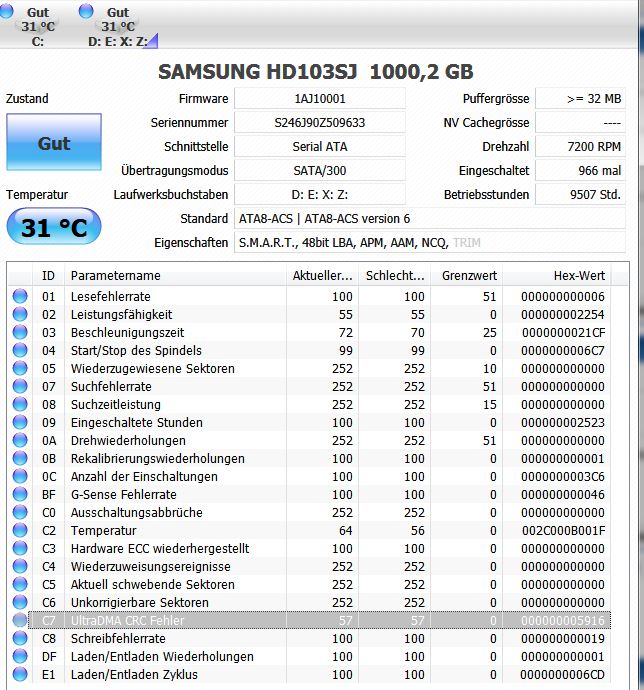Select the Eingeschaltete Stunden parameter name
The height and width of the screenshot is (690, 644).
pyautogui.click(x=137, y=423)
